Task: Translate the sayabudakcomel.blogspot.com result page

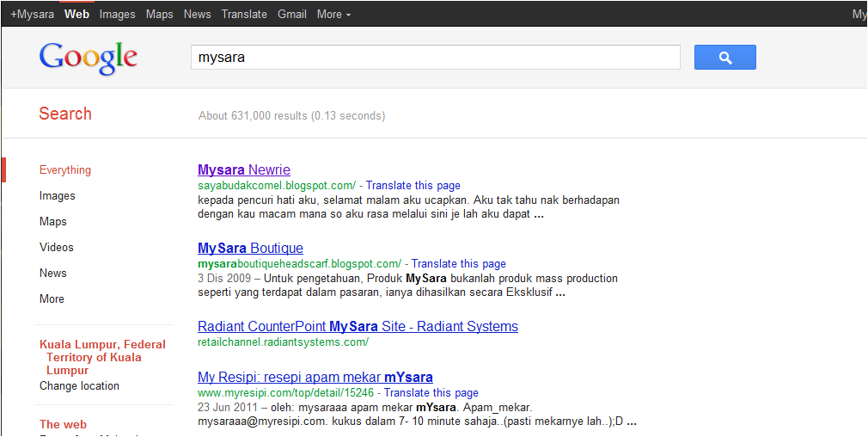Action: 413,186
